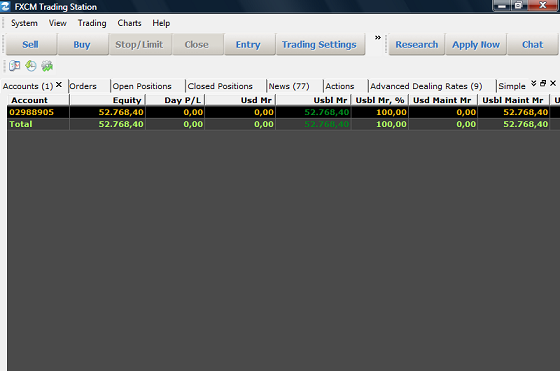Screen dimensions: 560x371
Task: Switch to the Open Positions tab
Action: pyautogui.click(x=142, y=86)
